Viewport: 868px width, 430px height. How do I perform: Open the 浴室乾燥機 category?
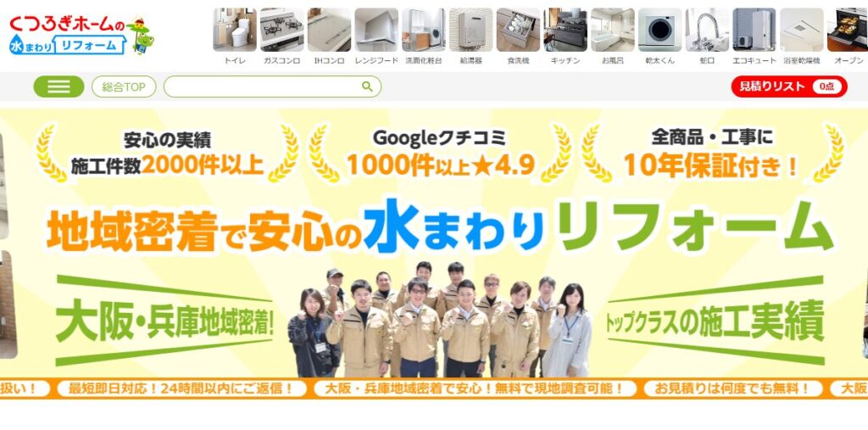click(802, 36)
